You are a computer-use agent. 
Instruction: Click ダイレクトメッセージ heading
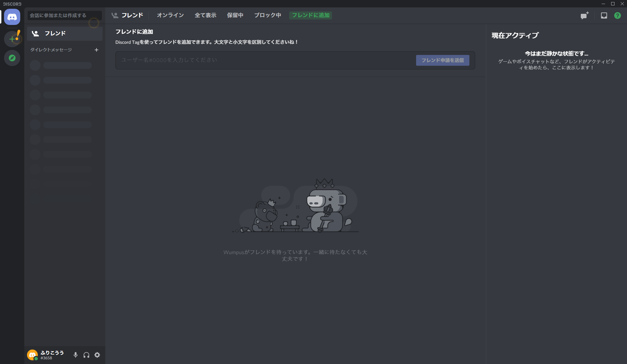coord(51,50)
